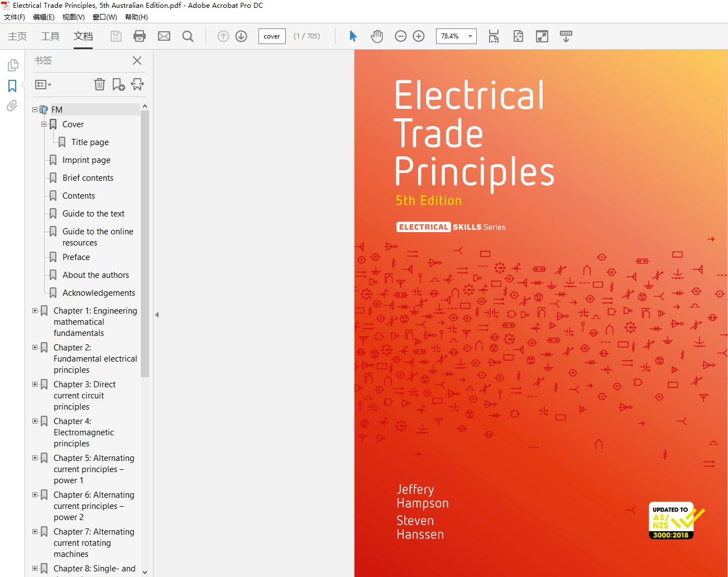Go to the next page with the down arrow
The image size is (728, 577).
pyautogui.click(x=241, y=36)
